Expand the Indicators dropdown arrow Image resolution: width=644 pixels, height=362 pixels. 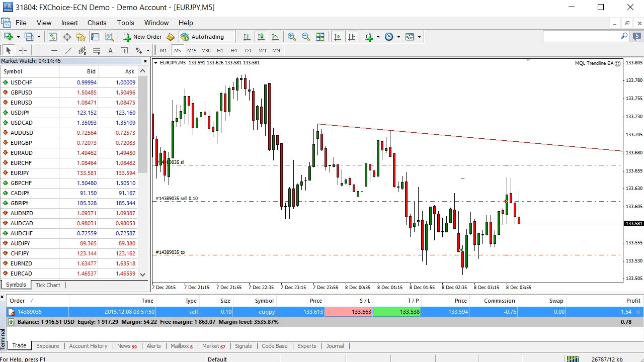click(378, 37)
